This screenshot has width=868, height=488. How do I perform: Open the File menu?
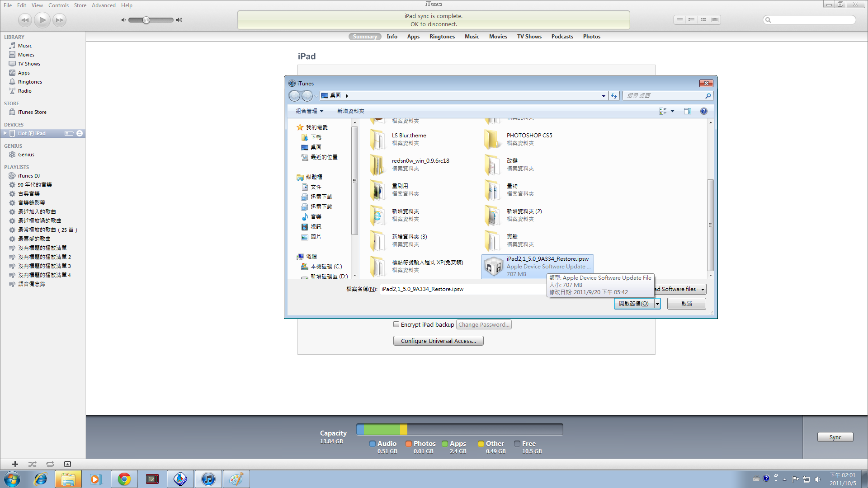tap(8, 5)
